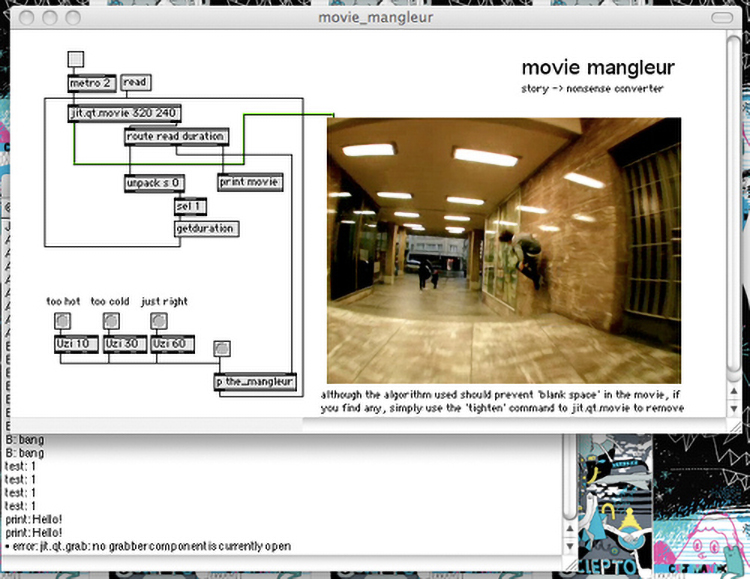Click the Max window resize grip

(569, 564)
